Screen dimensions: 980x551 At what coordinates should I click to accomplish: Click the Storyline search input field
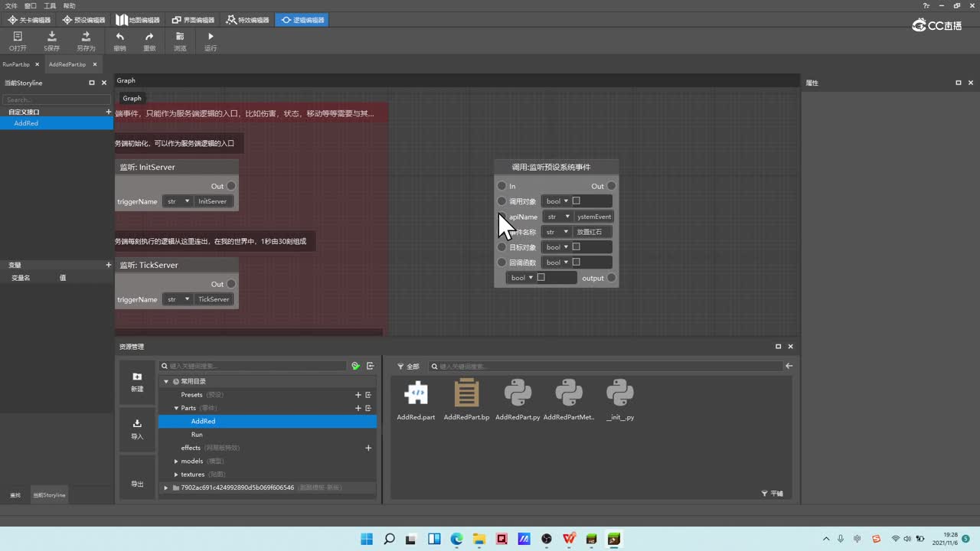pos(57,100)
